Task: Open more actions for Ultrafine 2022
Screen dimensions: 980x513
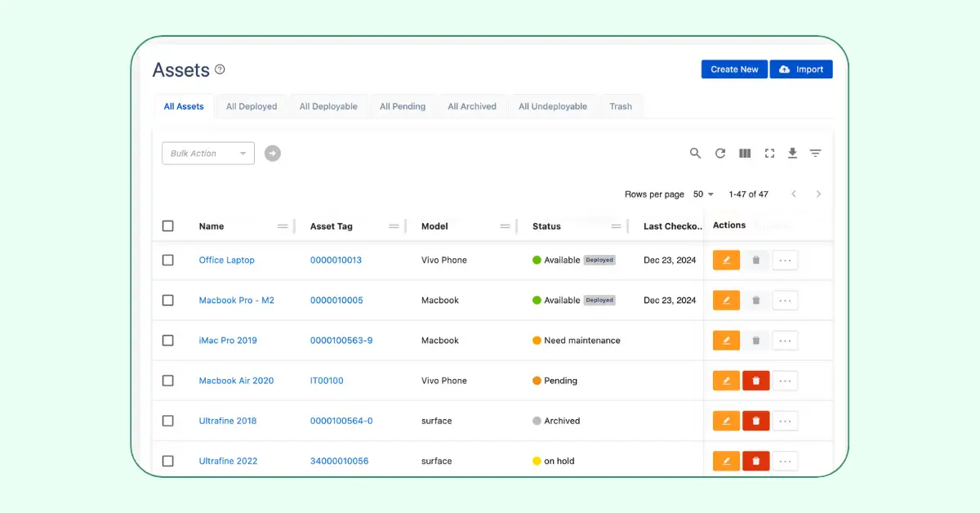Action: tap(785, 461)
